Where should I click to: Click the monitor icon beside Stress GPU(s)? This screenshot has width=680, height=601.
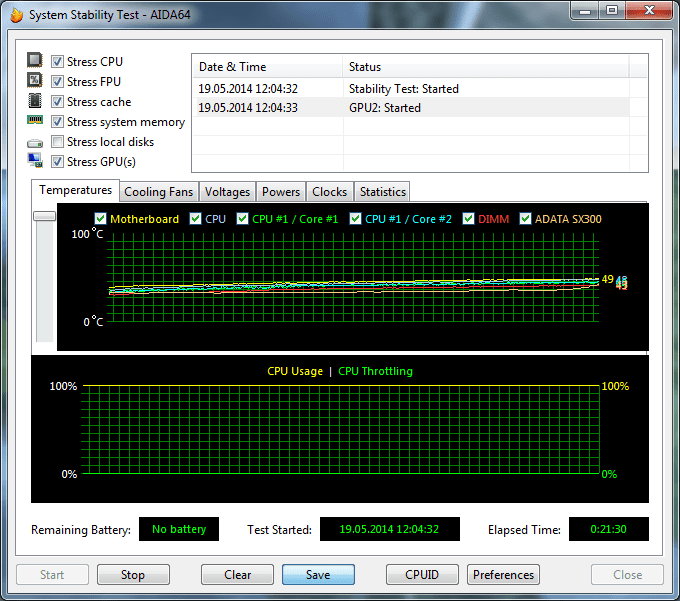[x=35, y=160]
